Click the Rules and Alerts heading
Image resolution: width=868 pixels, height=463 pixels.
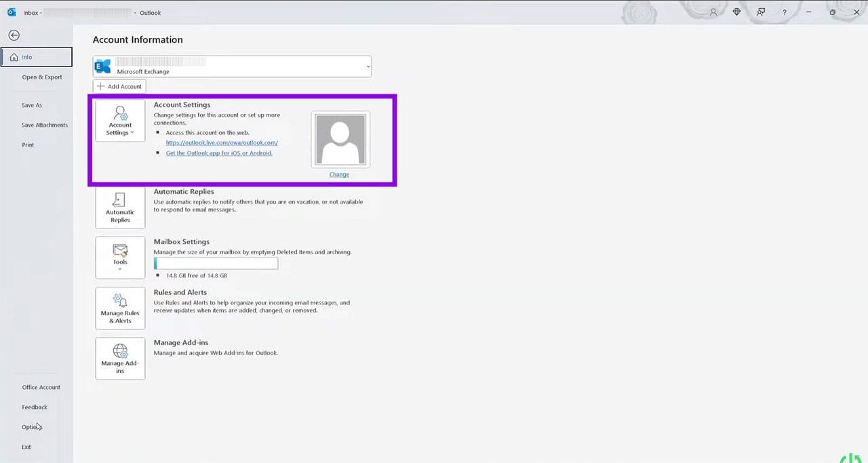180,292
